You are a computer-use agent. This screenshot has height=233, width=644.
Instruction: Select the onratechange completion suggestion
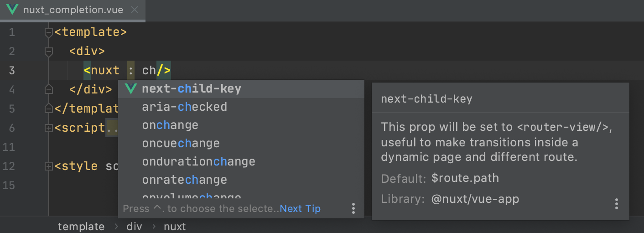click(184, 180)
